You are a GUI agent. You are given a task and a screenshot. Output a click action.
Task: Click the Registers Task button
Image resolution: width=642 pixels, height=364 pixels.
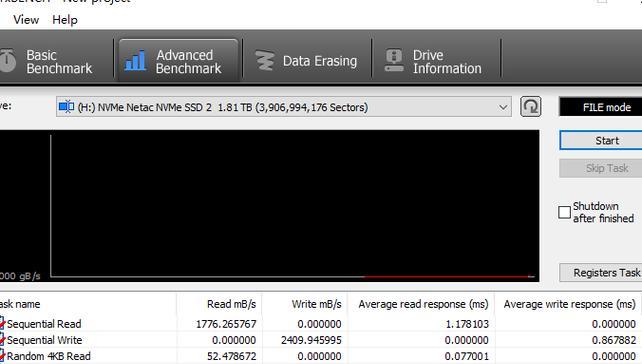click(601, 273)
